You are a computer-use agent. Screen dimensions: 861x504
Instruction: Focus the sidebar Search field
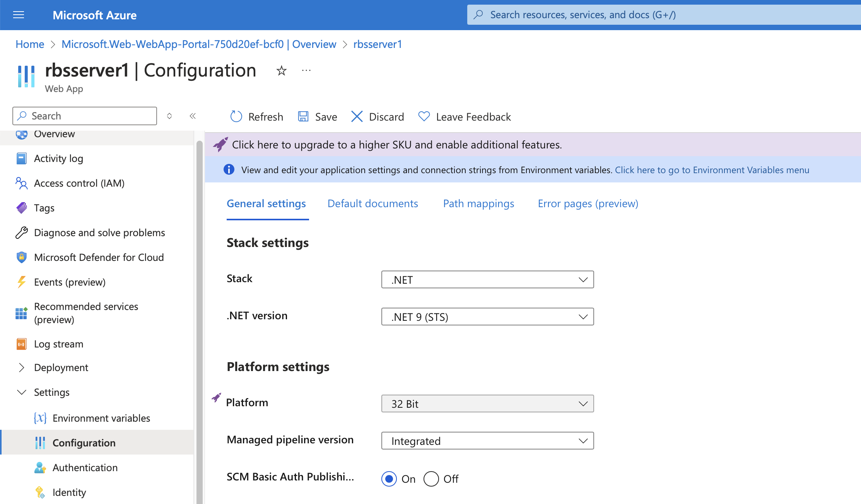click(85, 116)
